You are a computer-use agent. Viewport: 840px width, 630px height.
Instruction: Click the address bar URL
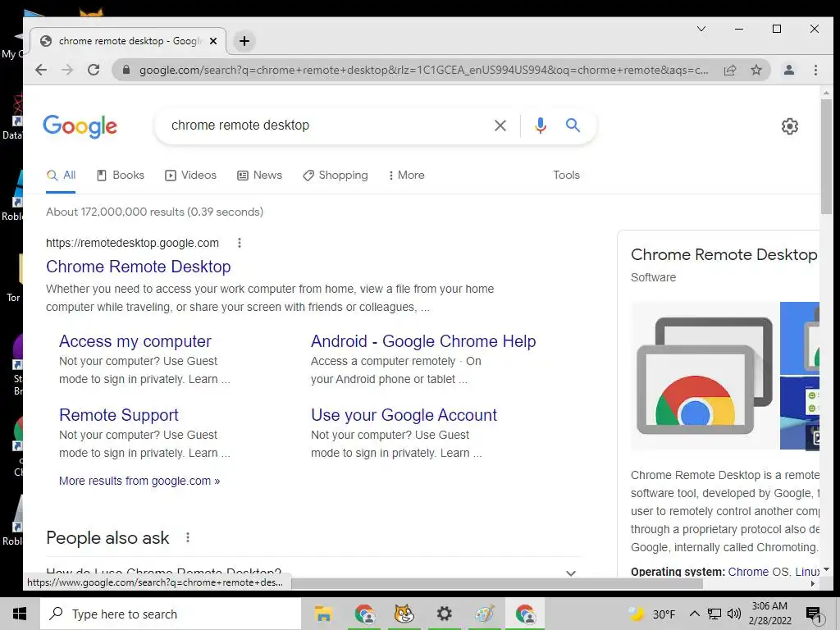point(423,70)
